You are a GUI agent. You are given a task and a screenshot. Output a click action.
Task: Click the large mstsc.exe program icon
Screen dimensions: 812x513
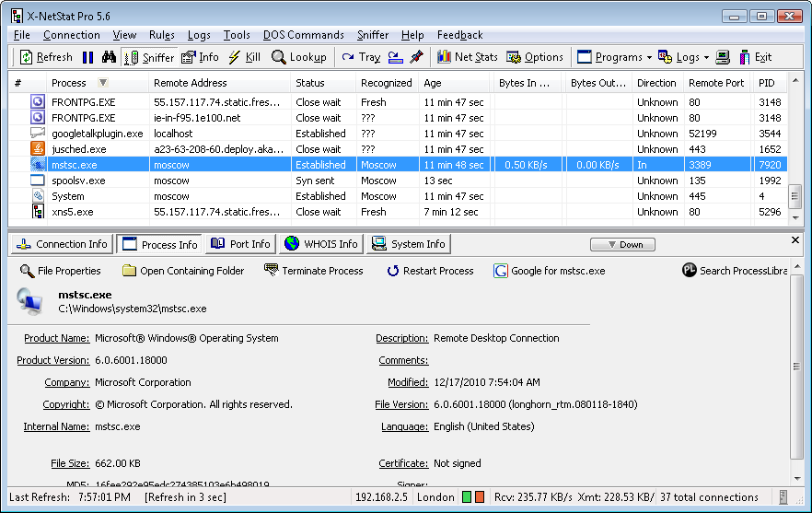pos(30,301)
